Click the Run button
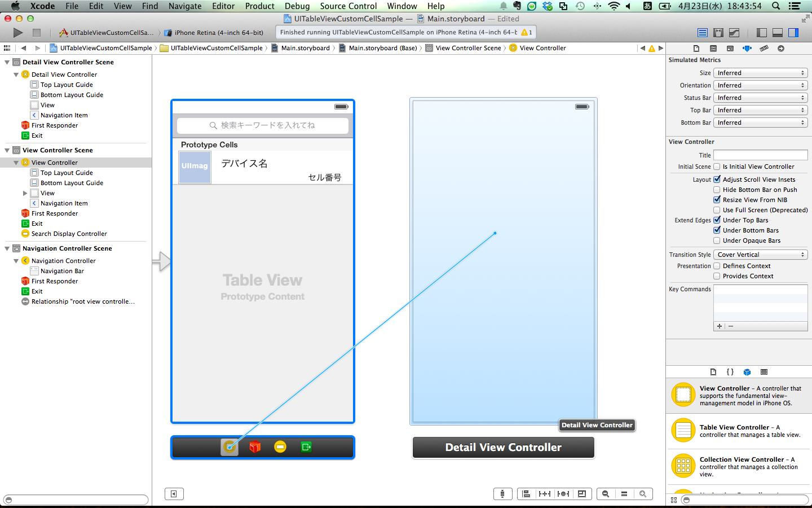 [17, 33]
